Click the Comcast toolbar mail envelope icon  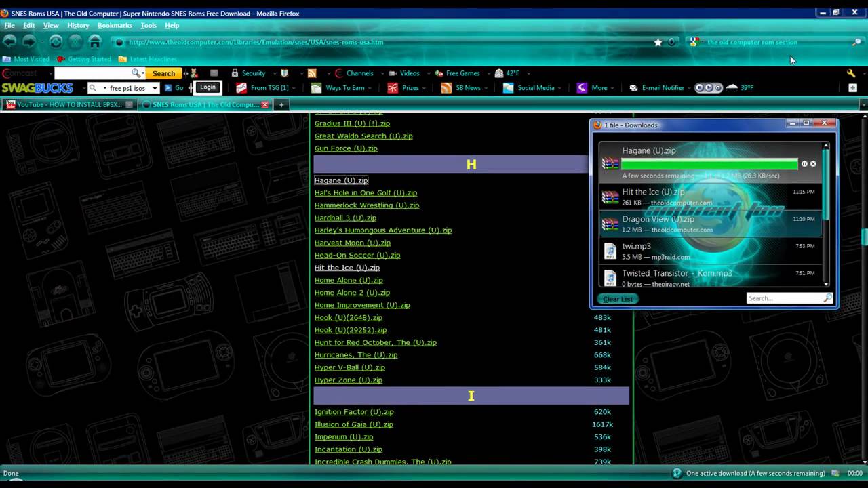pyautogui.click(x=214, y=73)
